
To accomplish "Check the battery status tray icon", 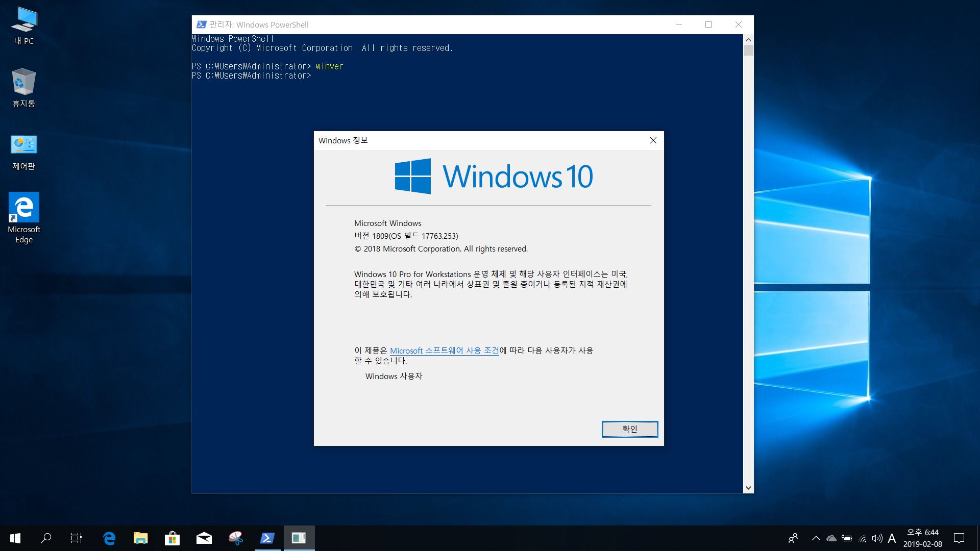I will point(847,538).
